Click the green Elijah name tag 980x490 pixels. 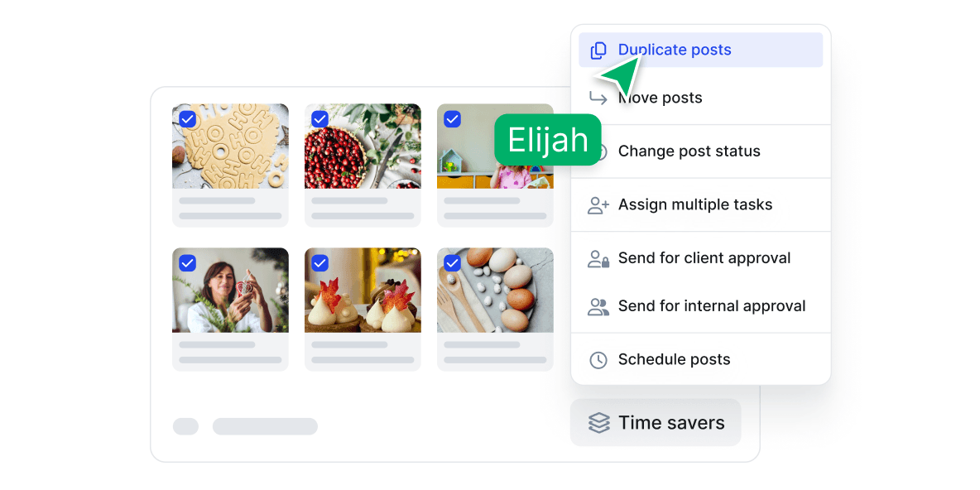click(548, 140)
